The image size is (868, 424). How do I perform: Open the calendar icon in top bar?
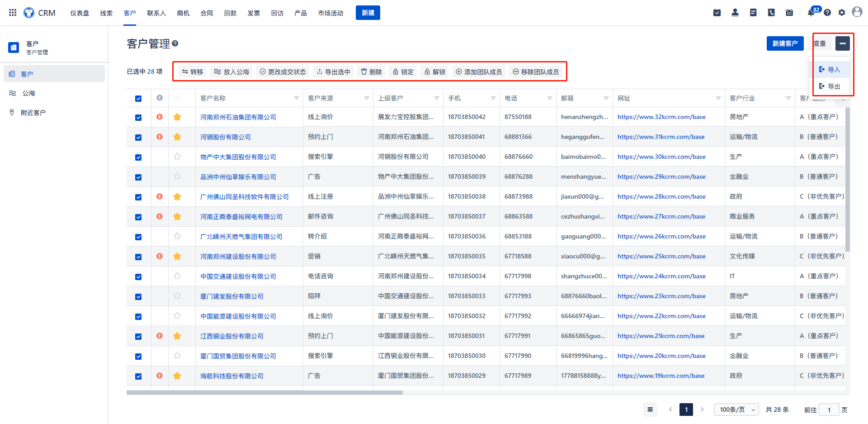(x=789, y=13)
